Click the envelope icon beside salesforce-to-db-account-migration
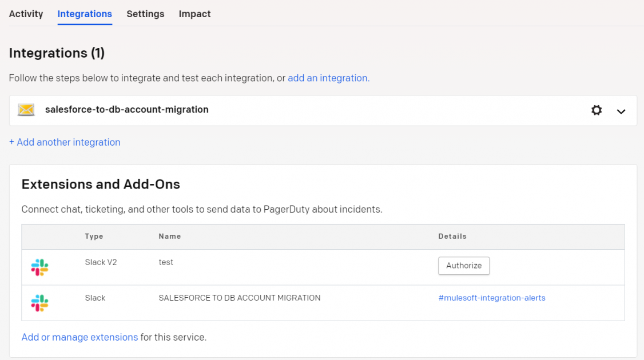 [x=26, y=110]
